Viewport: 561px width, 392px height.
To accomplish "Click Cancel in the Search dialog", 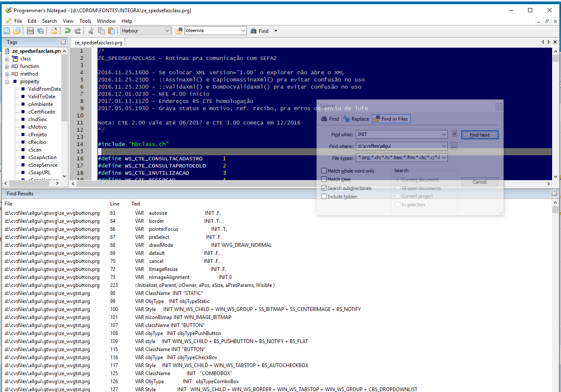I will coord(480,182).
